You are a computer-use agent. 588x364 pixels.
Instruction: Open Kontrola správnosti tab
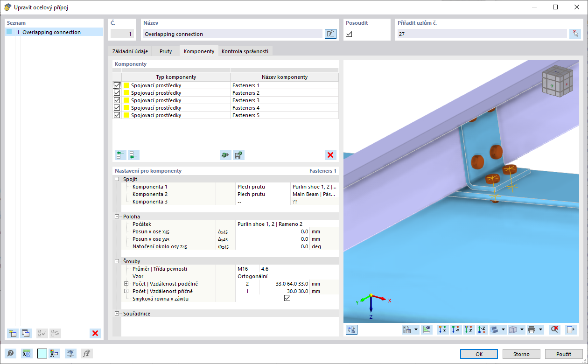click(x=245, y=51)
